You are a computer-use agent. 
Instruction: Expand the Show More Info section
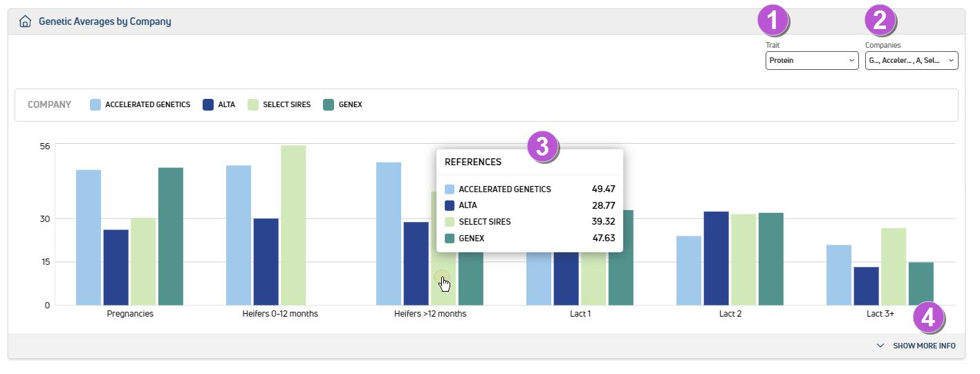pos(923,346)
